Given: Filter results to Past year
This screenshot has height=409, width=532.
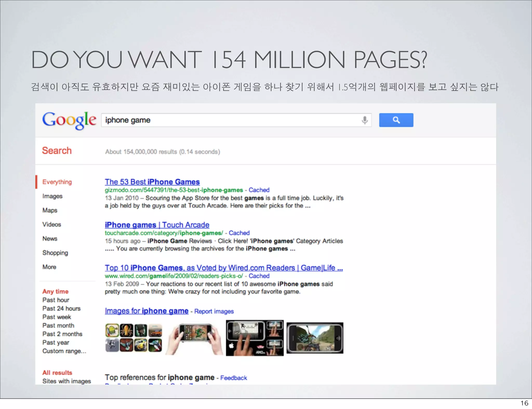Looking at the screenshot, I should pyautogui.click(x=56, y=343).
